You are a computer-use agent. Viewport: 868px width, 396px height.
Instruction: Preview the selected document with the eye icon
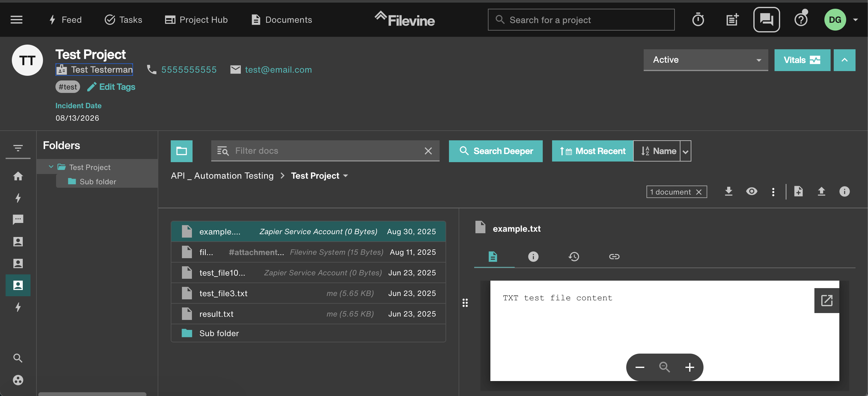point(752,191)
